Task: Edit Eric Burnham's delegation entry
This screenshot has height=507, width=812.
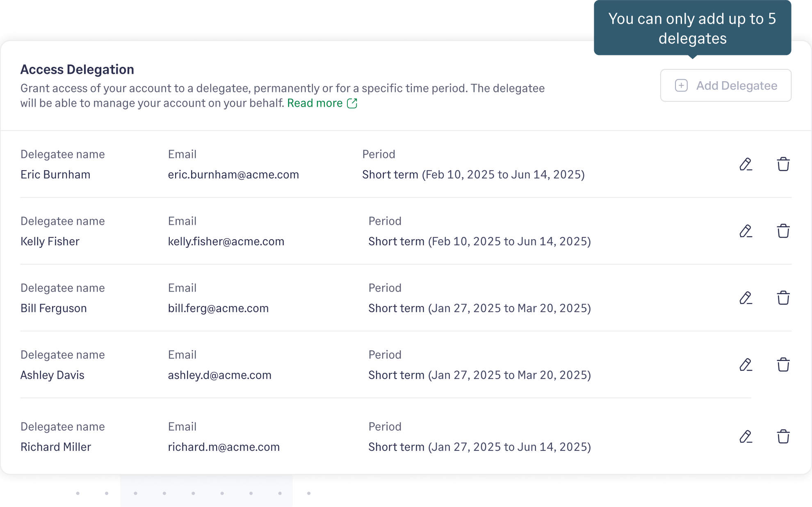Action: tap(746, 164)
